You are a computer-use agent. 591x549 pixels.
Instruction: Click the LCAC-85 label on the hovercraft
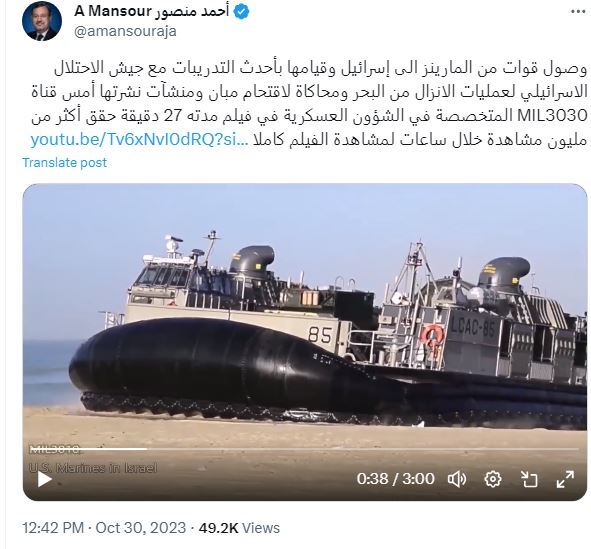coord(473,327)
